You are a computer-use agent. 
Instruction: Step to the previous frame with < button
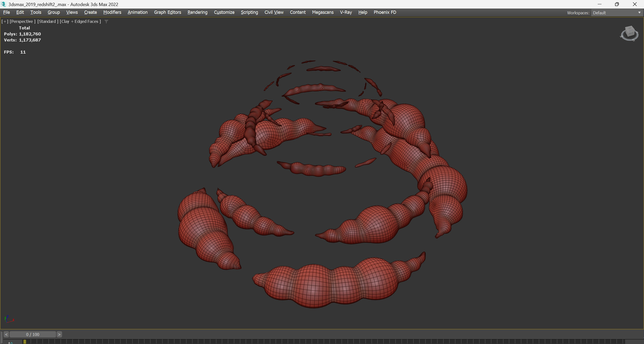[x=6, y=334]
